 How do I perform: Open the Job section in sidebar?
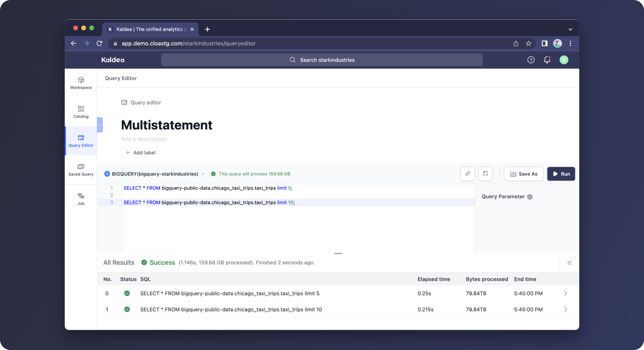pos(81,199)
